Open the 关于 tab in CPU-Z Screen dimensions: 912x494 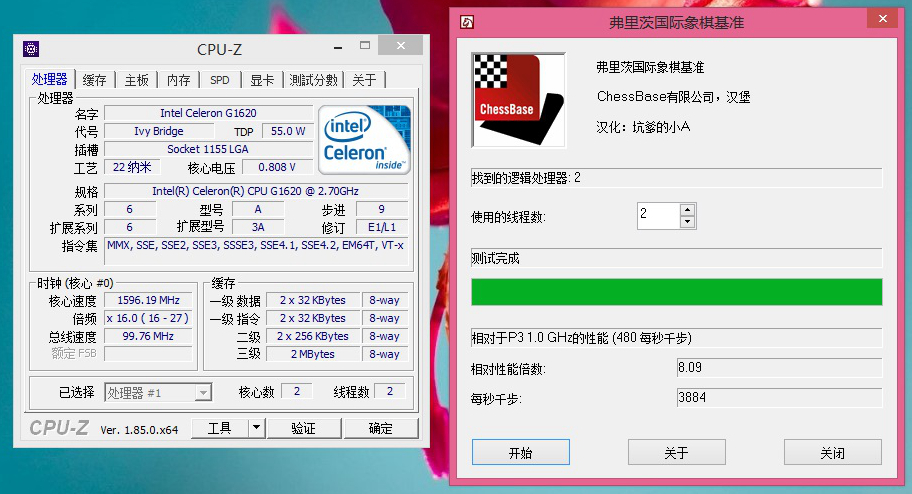364,80
